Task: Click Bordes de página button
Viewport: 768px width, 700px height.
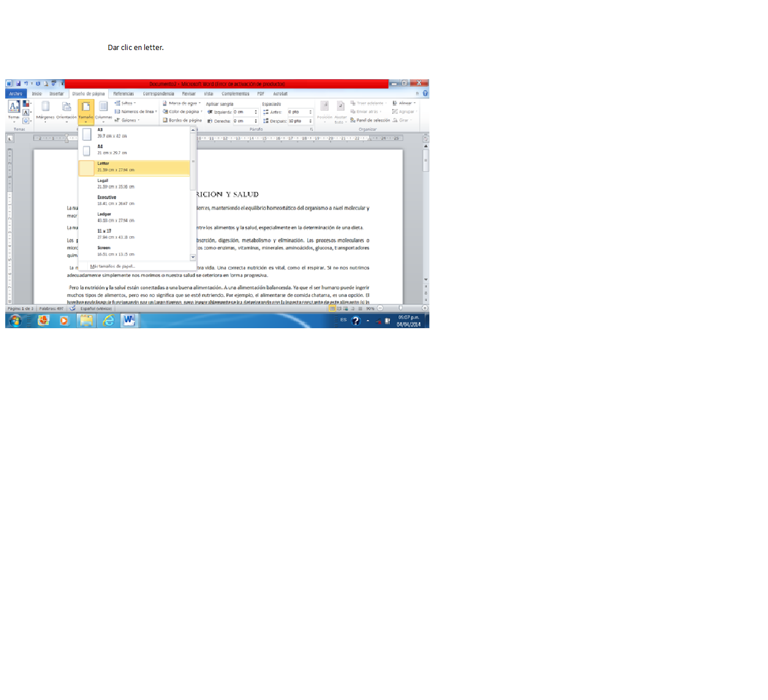Action: coord(182,120)
